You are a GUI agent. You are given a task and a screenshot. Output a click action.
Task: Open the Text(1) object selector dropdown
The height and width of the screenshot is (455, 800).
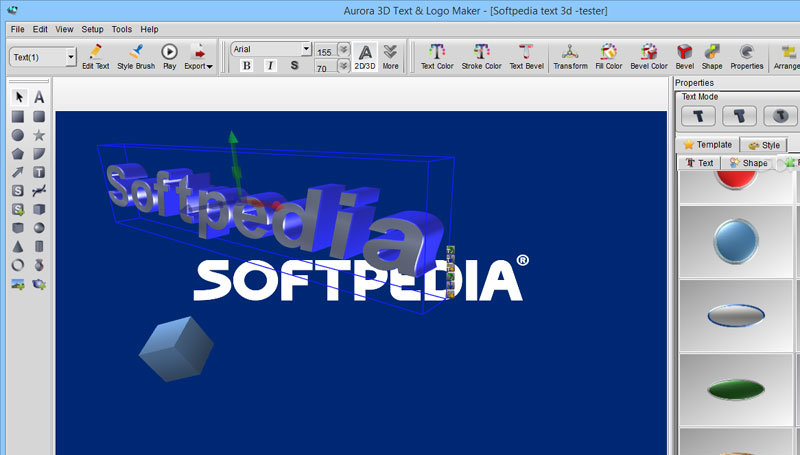coord(71,57)
